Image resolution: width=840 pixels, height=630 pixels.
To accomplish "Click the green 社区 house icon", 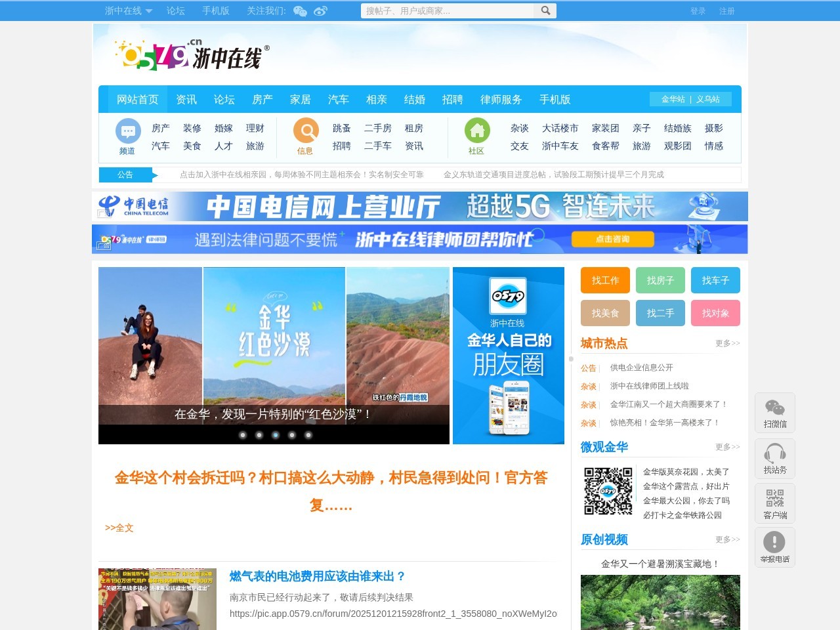I will click(x=476, y=130).
